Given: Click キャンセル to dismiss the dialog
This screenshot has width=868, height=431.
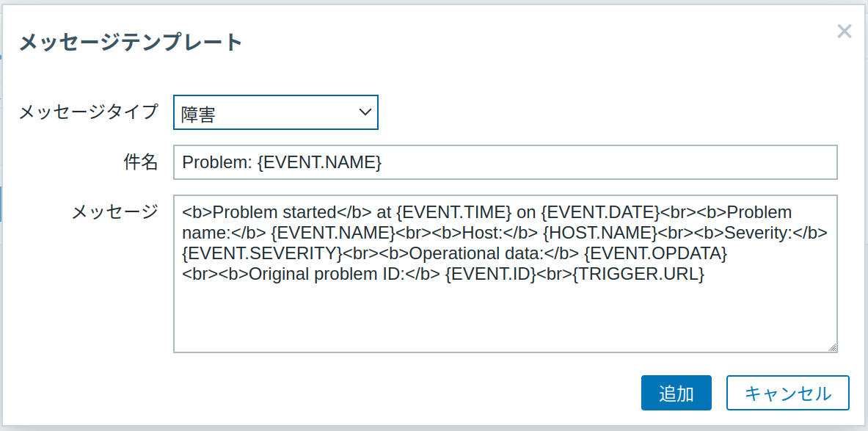Looking at the screenshot, I should (788, 393).
